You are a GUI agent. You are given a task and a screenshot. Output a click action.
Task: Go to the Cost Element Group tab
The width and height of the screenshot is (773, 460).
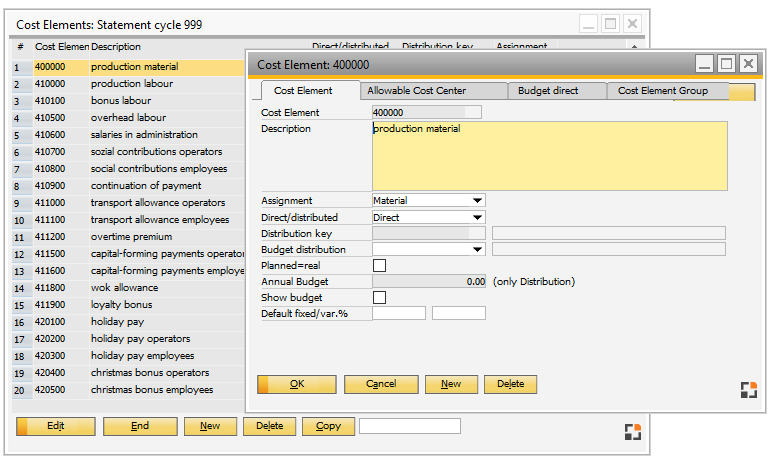tap(662, 91)
